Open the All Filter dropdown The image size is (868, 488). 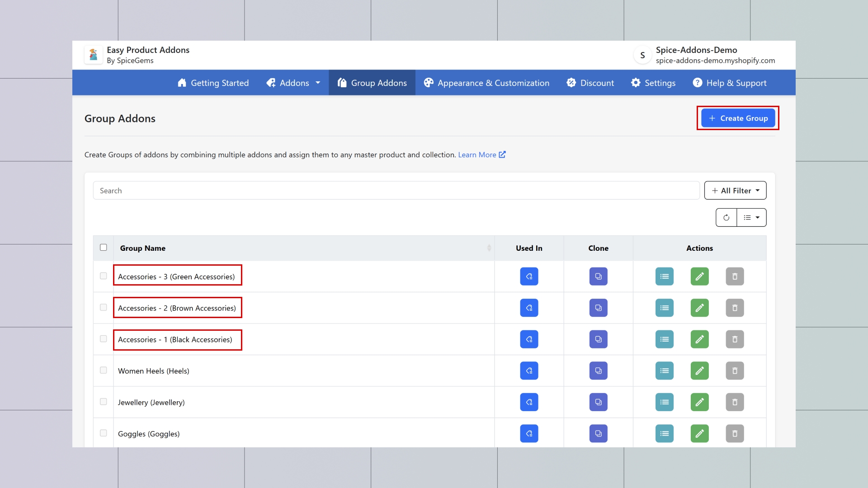point(735,191)
